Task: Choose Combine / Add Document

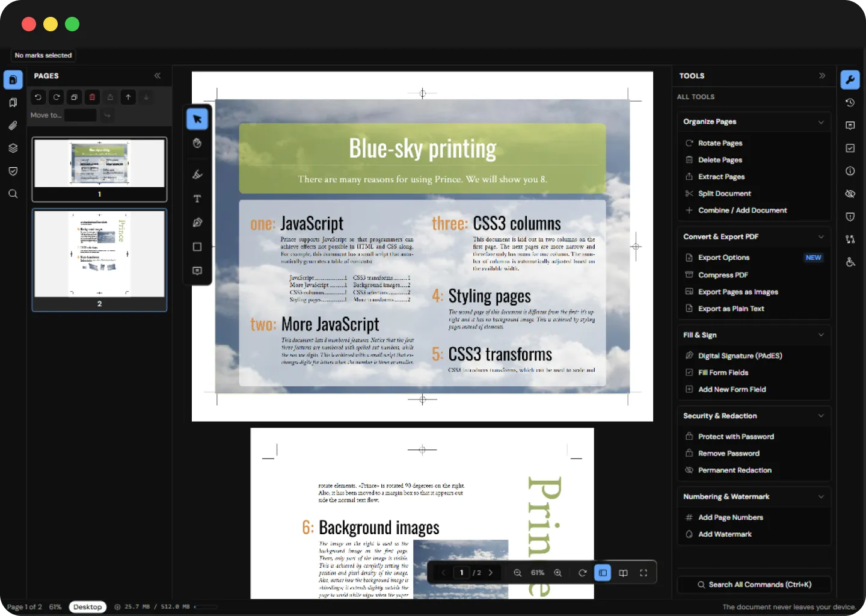Action: pos(754,211)
